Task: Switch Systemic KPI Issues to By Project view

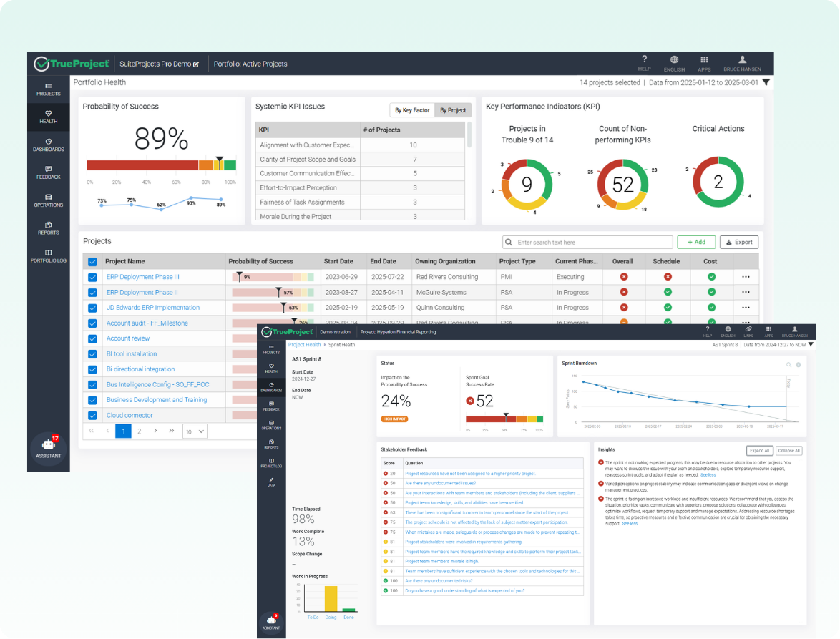Action: [x=451, y=109]
